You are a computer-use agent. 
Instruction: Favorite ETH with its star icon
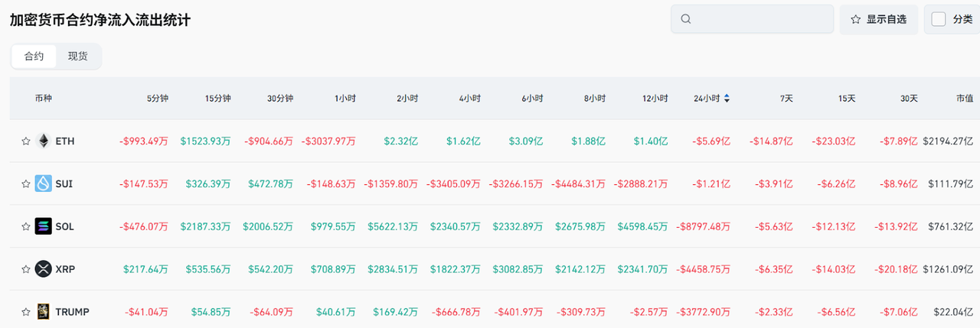point(25,141)
